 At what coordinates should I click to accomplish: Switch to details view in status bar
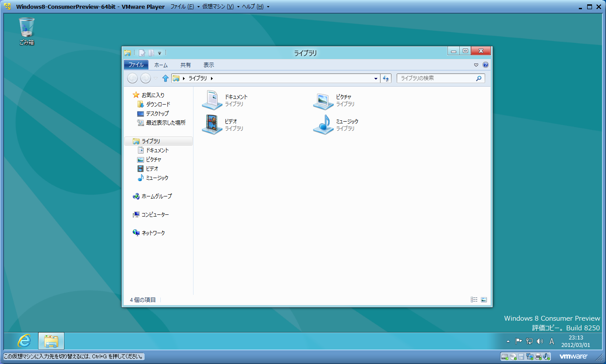[x=474, y=300]
